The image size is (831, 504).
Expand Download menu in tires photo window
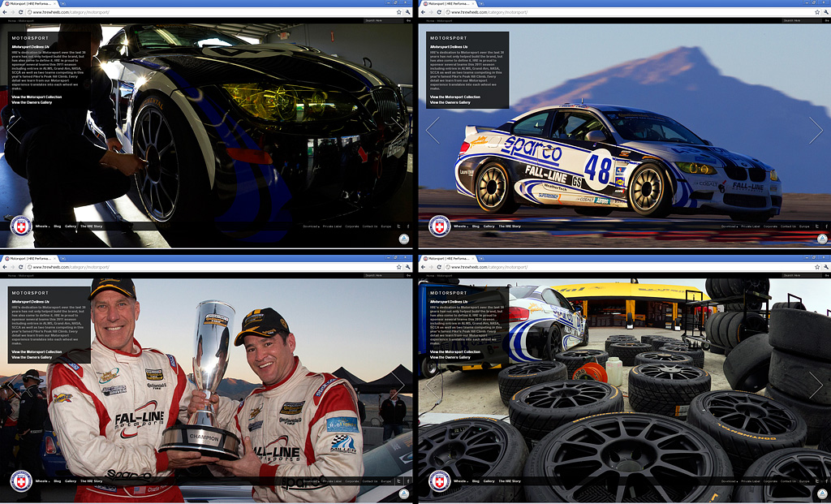pos(730,481)
